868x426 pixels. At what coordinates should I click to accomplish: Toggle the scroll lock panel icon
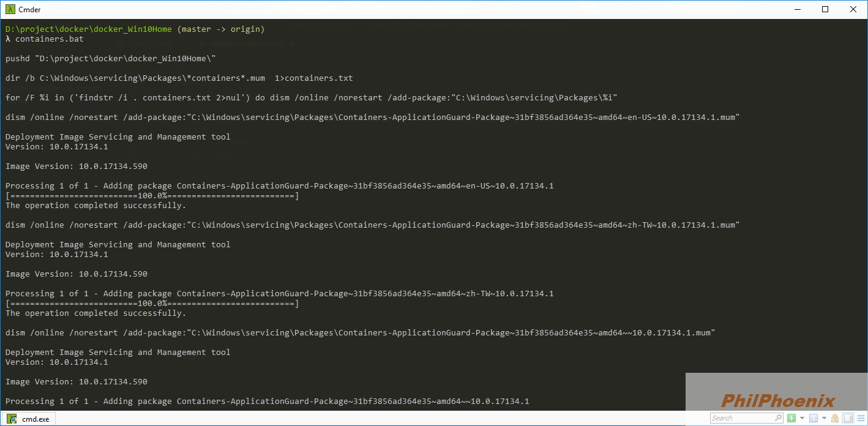click(848, 418)
